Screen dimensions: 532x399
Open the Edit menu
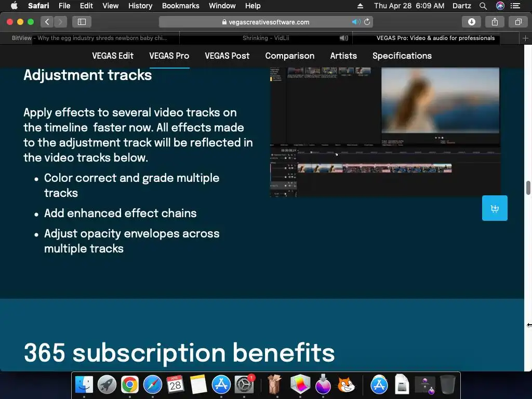pyautogui.click(x=86, y=6)
